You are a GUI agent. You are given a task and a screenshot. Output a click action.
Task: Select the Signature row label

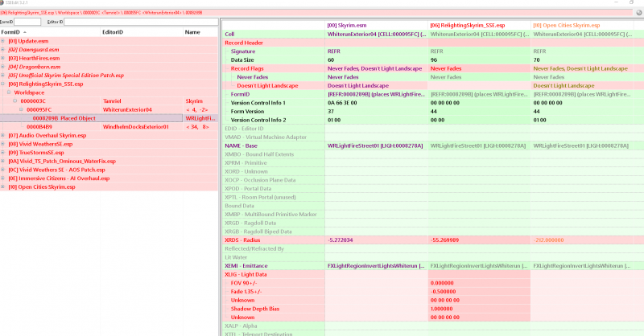(243, 51)
